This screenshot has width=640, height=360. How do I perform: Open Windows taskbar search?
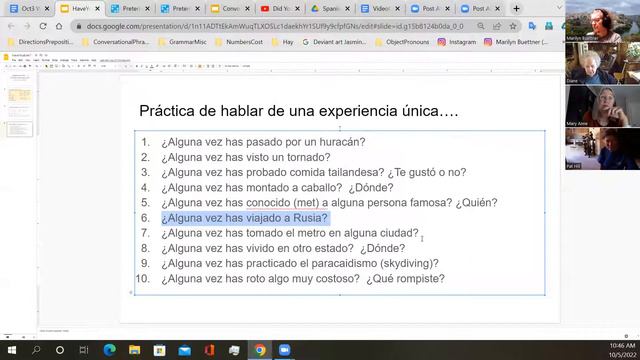click(x=36, y=350)
